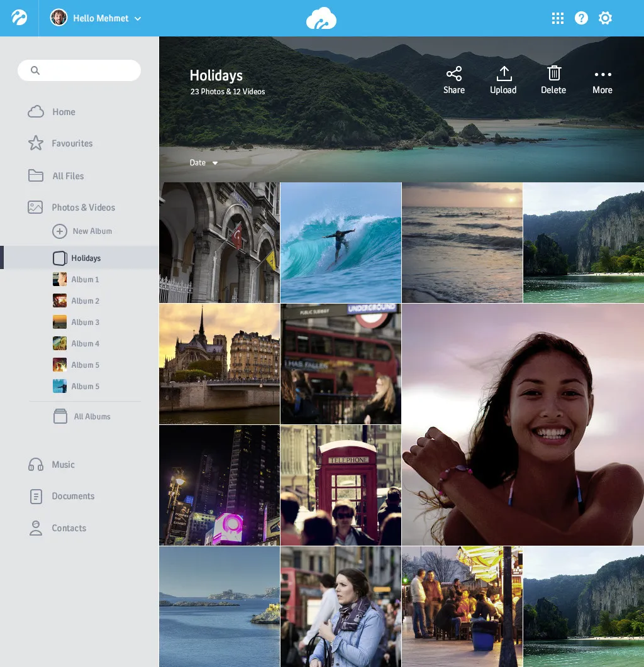
Task: Open the More options ellipsis
Action: [x=602, y=75]
